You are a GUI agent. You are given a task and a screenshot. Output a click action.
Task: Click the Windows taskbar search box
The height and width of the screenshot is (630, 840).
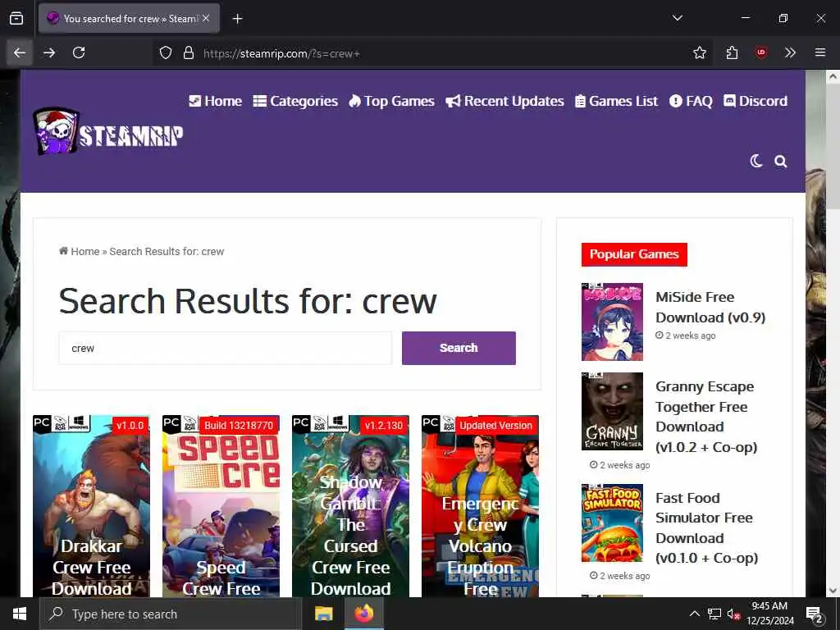point(171,614)
